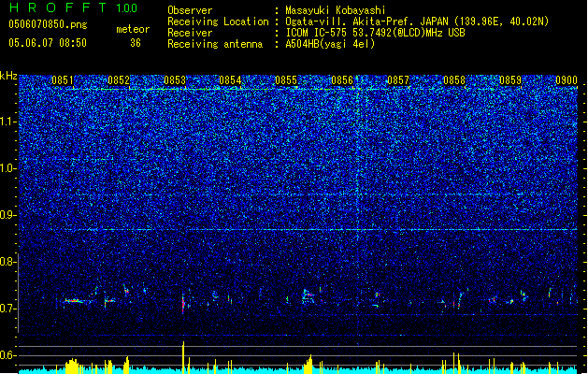Click the 0853 time marker
This screenshot has height=374, width=588.
175,80
